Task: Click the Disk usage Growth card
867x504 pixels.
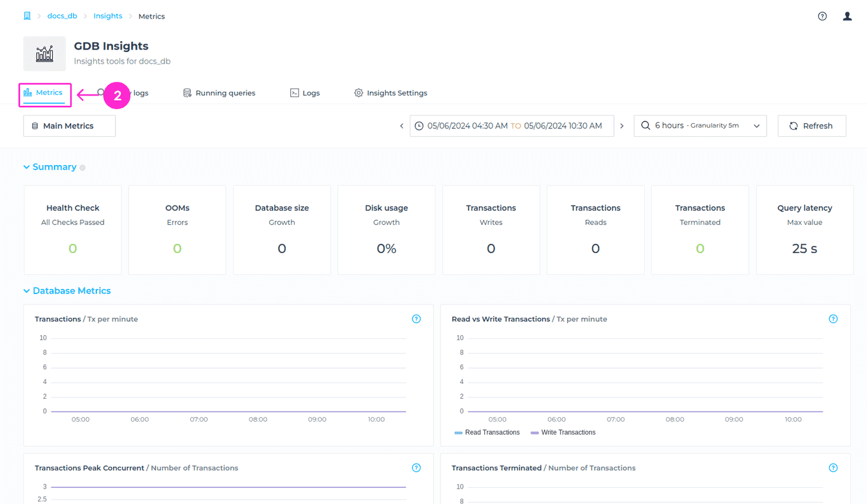Action: (387, 230)
